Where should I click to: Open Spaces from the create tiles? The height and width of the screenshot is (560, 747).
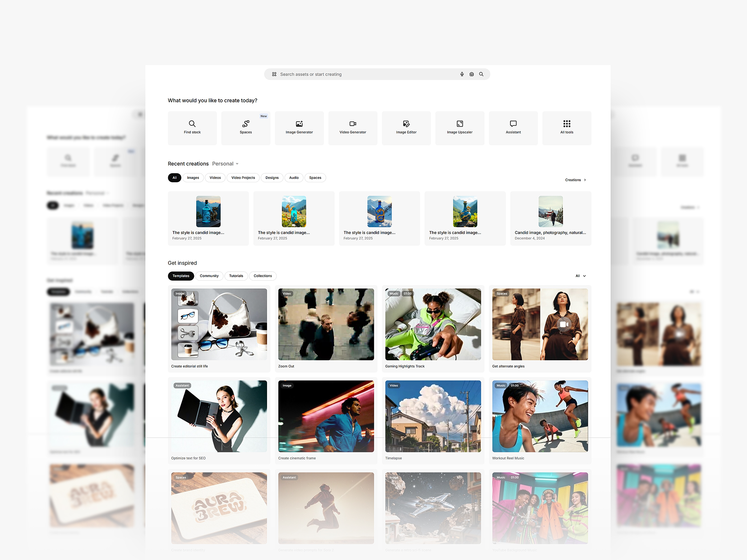tap(246, 128)
